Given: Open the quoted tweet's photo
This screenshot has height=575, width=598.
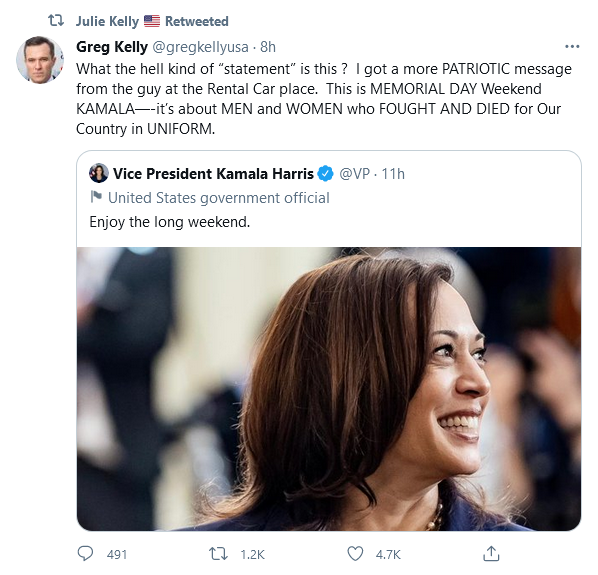Looking at the screenshot, I should tap(329, 389).
